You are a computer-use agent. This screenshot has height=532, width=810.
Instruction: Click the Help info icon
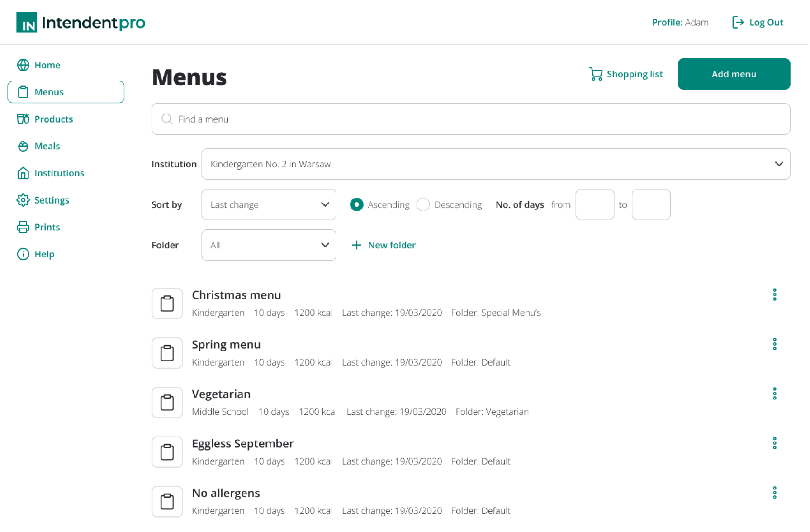coord(23,254)
